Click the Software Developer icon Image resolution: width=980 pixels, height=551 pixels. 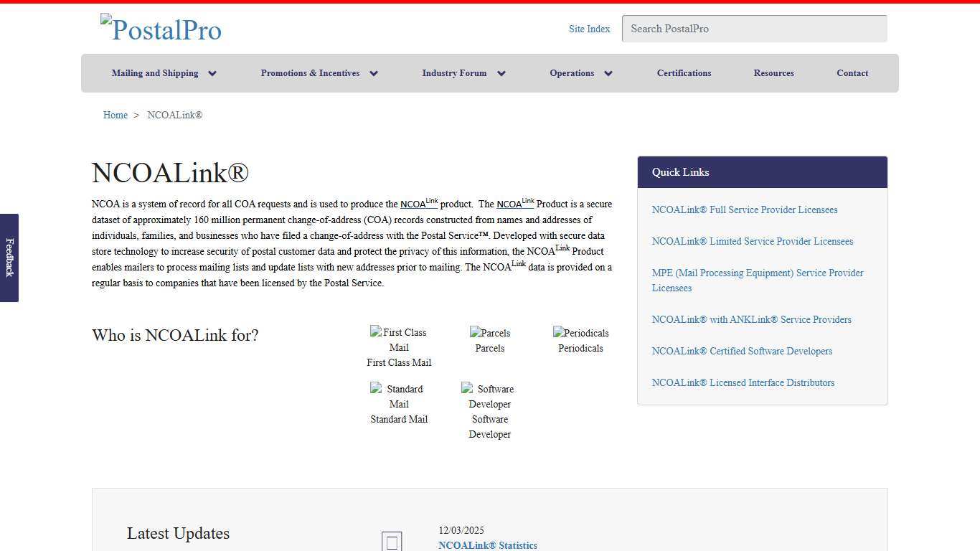click(x=489, y=396)
